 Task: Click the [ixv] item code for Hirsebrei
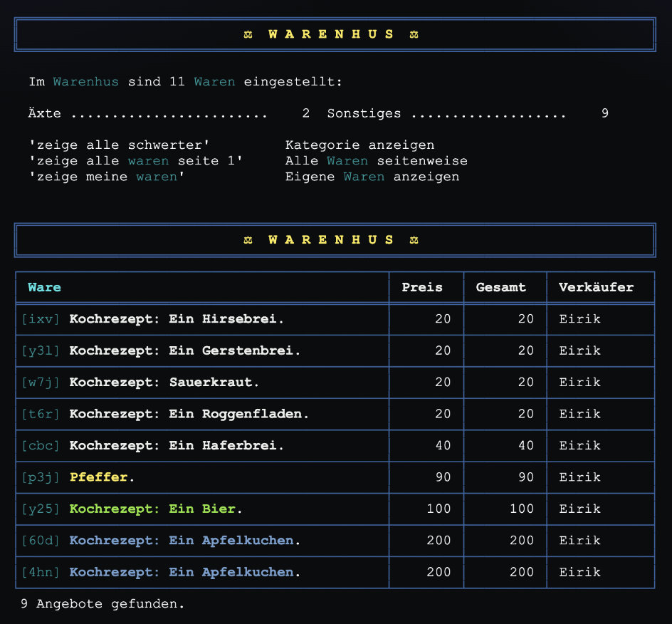(x=41, y=319)
